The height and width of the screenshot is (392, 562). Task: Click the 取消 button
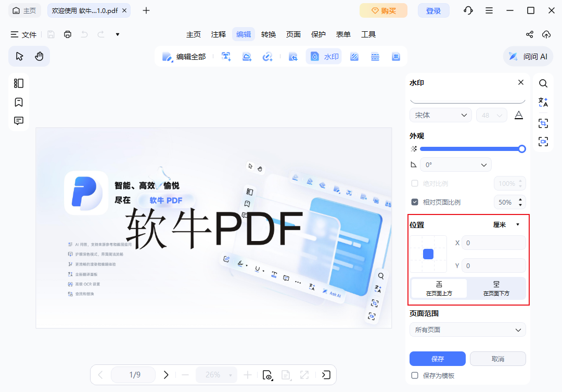point(498,359)
